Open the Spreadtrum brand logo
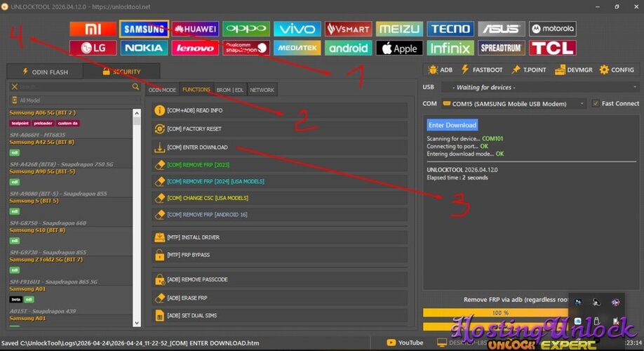This screenshot has width=644, height=351. point(501,48)
